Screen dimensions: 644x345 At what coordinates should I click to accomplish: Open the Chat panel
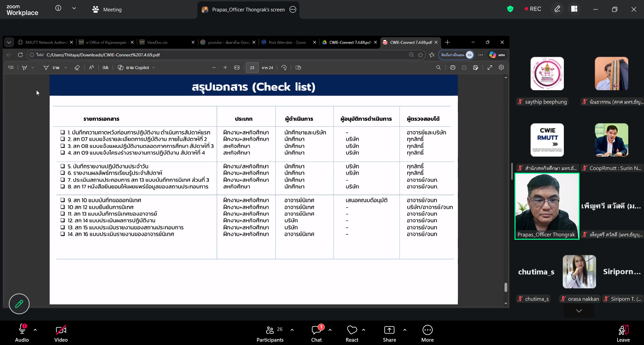coord(316,333)
